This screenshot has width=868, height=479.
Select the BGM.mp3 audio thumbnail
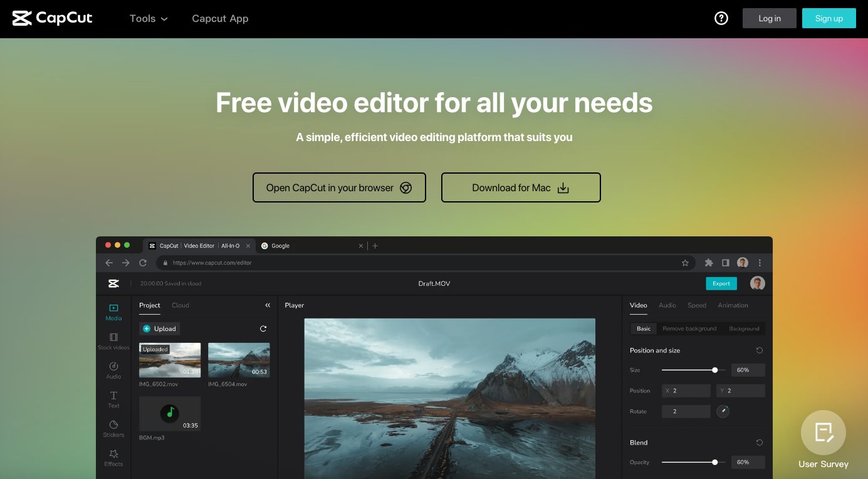pyautogui.click(x=170, y=413)
